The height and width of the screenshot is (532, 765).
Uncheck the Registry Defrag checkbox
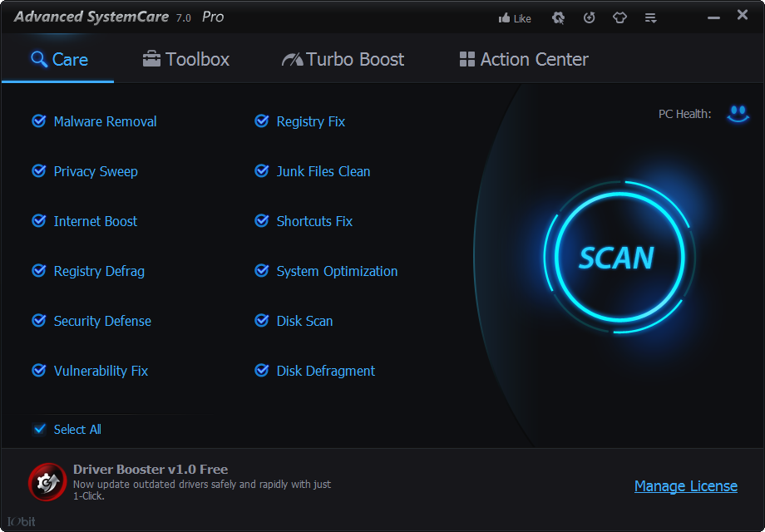[x=39, y=271]
